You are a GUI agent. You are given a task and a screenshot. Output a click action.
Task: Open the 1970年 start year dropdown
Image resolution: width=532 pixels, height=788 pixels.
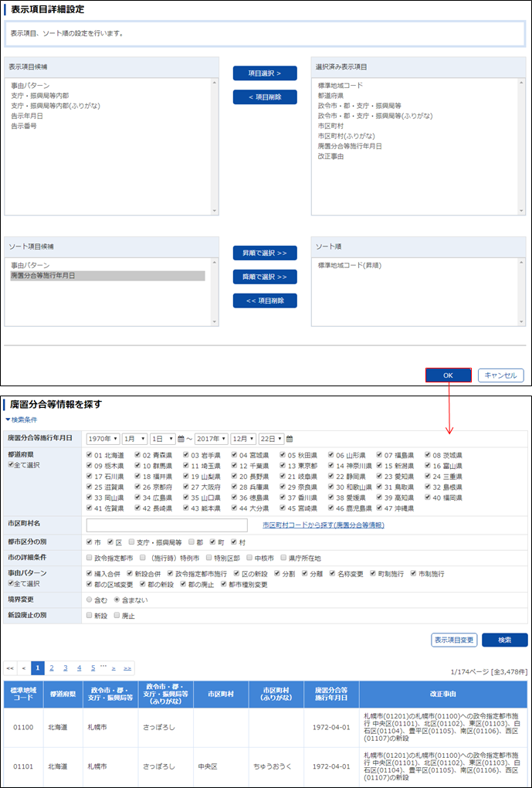(103, 439)
